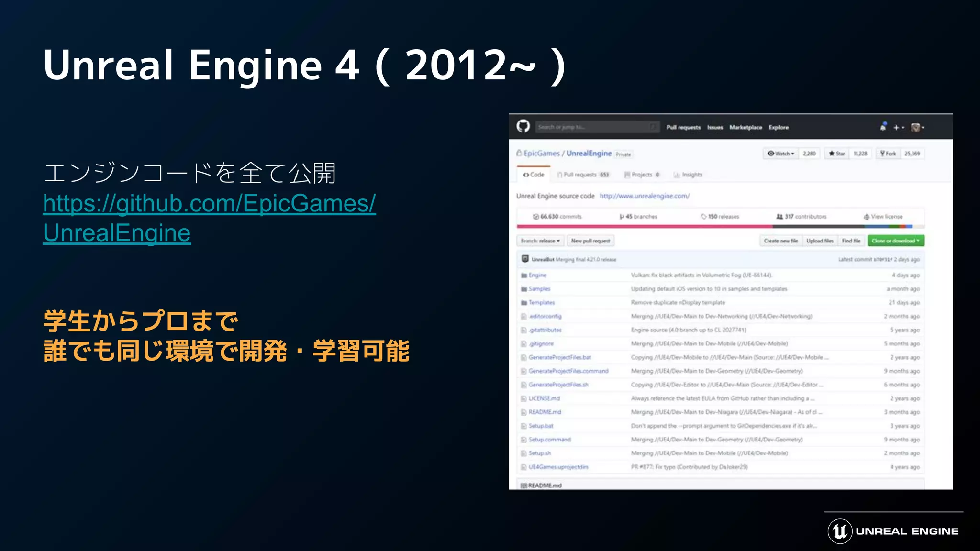Open Issues in GitHub header
The height and width of the screenshot is (551, 980).
715,127
